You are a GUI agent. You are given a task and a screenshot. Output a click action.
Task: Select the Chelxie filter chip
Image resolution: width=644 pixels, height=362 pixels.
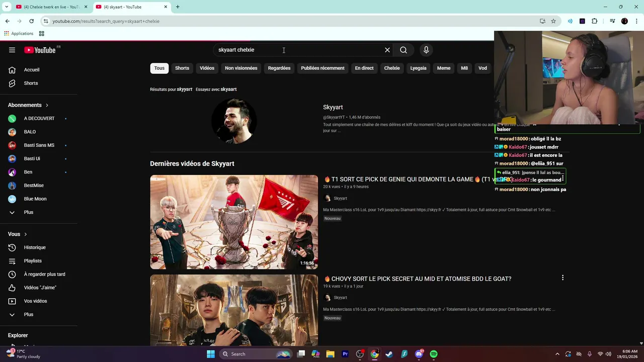pyautogui.click(x=392, y=68)
